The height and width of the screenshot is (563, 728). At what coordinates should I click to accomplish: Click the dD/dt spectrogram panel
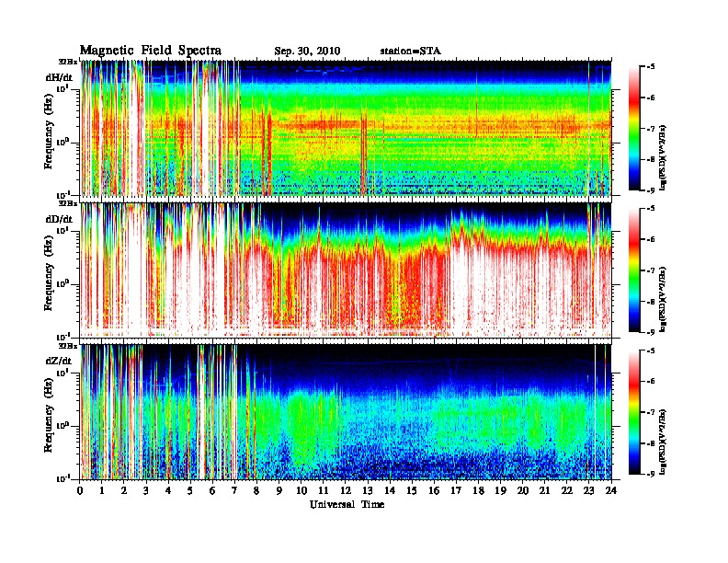coord(346,270)
